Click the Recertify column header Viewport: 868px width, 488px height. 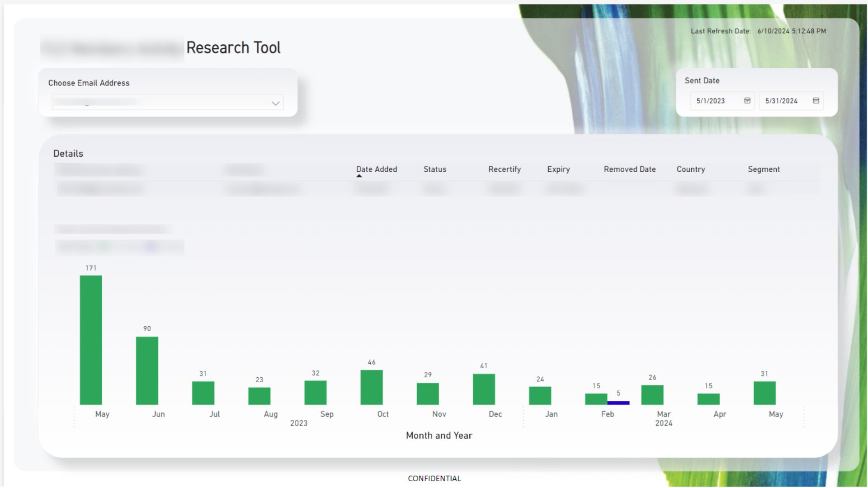coord(505,169)
